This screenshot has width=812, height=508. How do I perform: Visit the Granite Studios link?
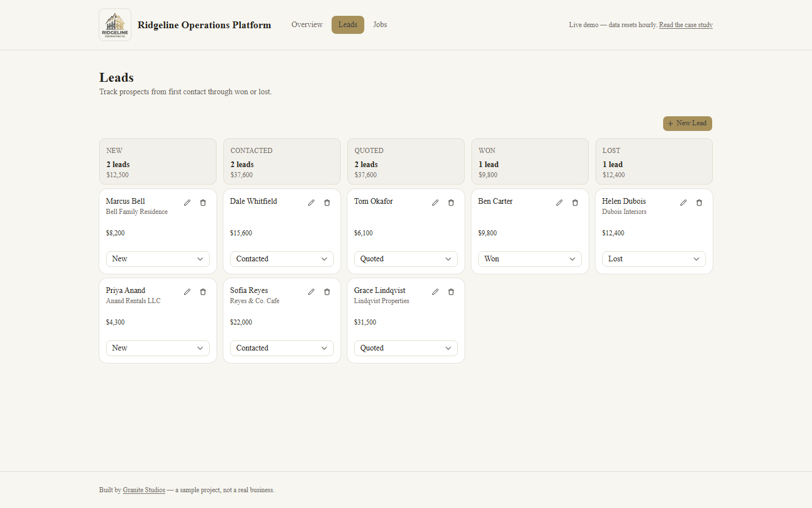pyautogui.click(x=144, y=490)
